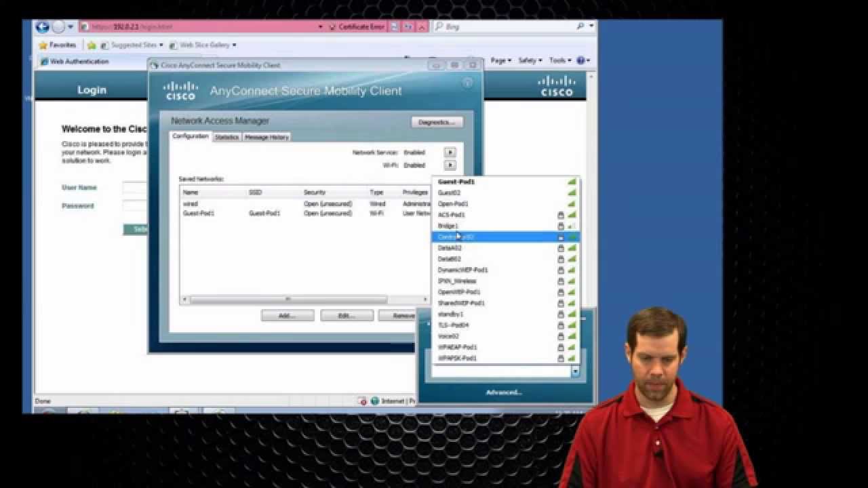This screenshot has width=868, height=488.
Task: Choose Voice02 from the network list
Action: point(505,336)
